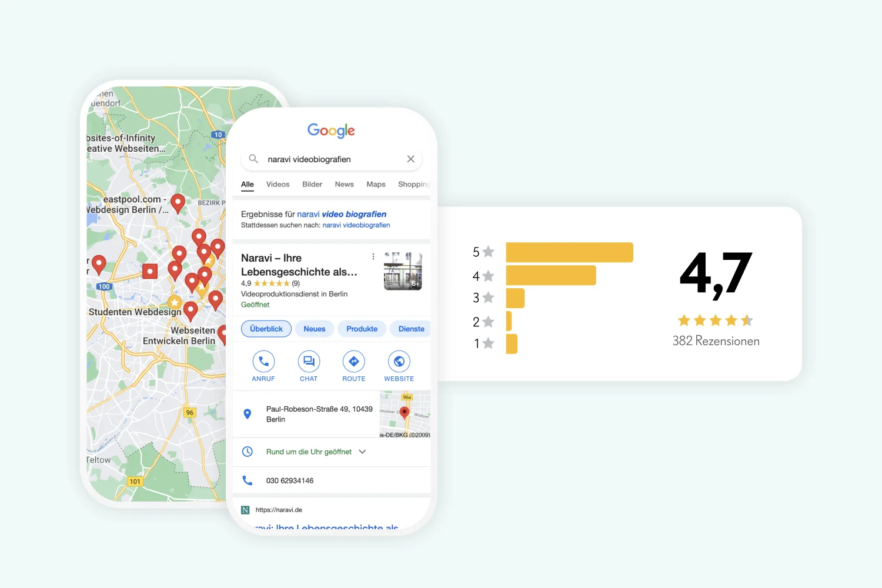Open the three-dot menu on the Naravi listing
The height and width of the screenshot is (588, 882).
click(x=373, y=256)
